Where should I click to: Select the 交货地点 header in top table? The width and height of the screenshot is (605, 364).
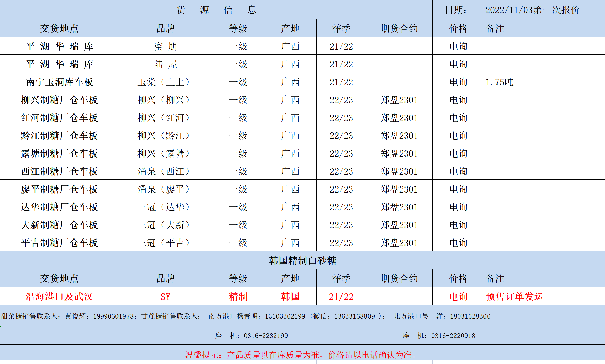[59, 28]
